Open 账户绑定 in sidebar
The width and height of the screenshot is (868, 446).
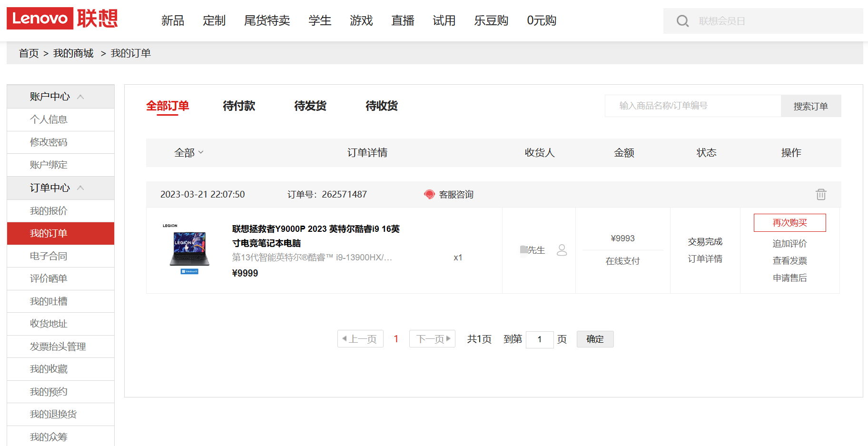coord(60,165)
